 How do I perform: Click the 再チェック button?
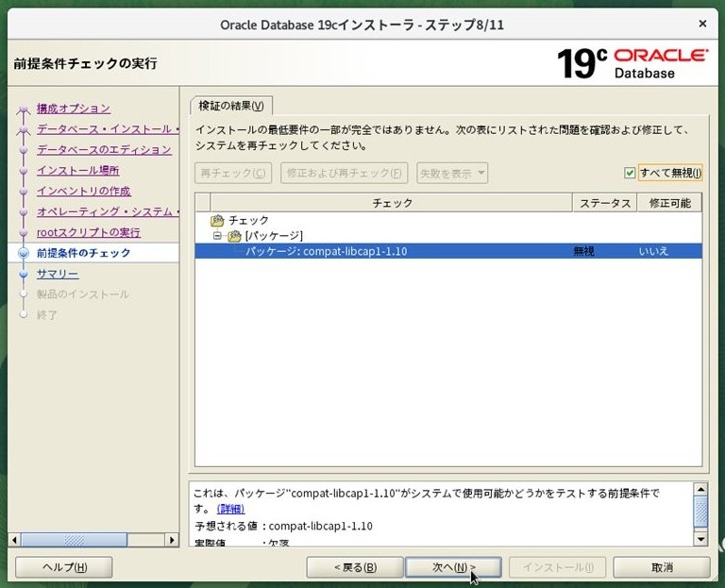click(233, 174)
